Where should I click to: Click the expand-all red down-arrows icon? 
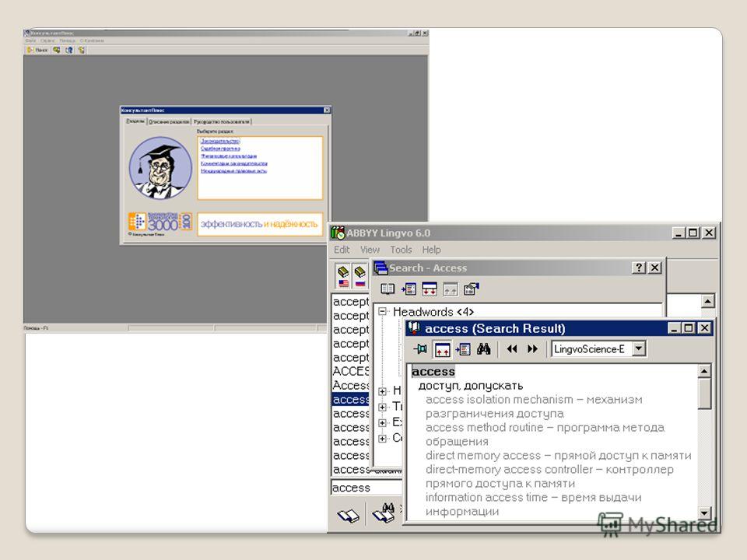(430, 289)
